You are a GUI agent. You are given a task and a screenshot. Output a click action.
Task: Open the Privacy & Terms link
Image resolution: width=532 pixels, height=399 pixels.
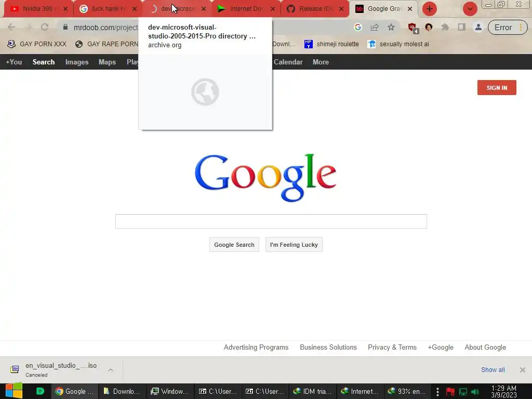coord(392,348)
